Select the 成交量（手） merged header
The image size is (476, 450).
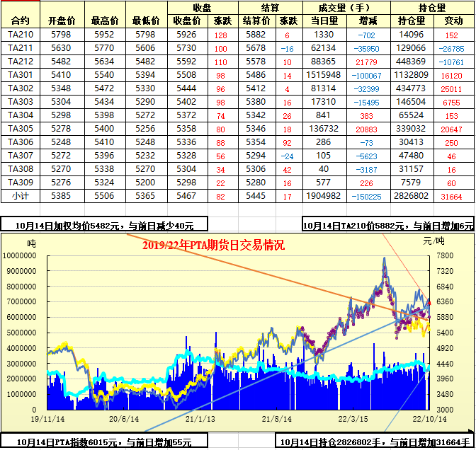pos(347,8)
